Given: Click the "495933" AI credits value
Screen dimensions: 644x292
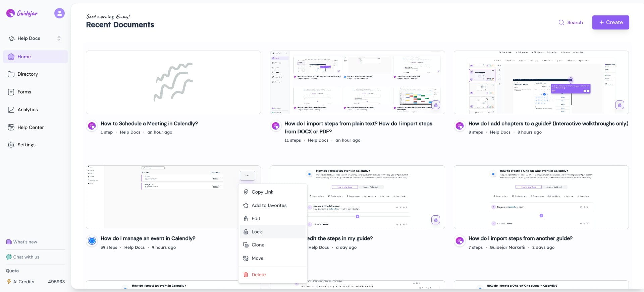Looking at the screenshot, I should pyautogui.click(x=56, y=282).
